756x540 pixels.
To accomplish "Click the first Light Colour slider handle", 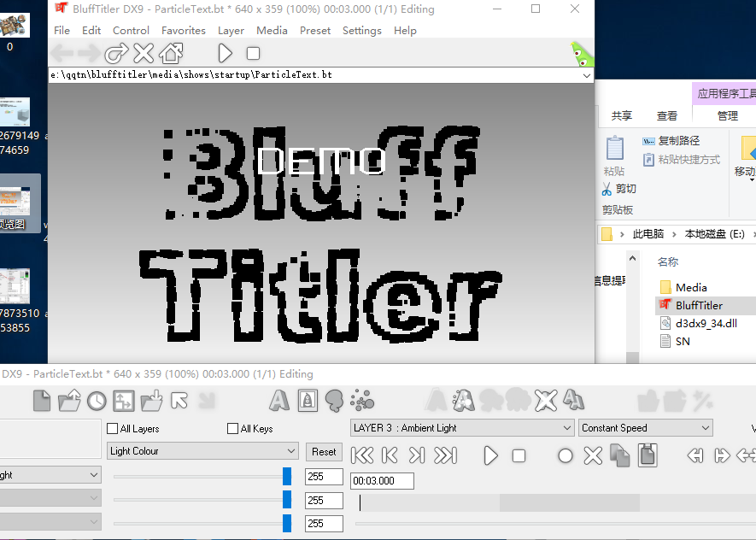I will (x=287, y=477).
